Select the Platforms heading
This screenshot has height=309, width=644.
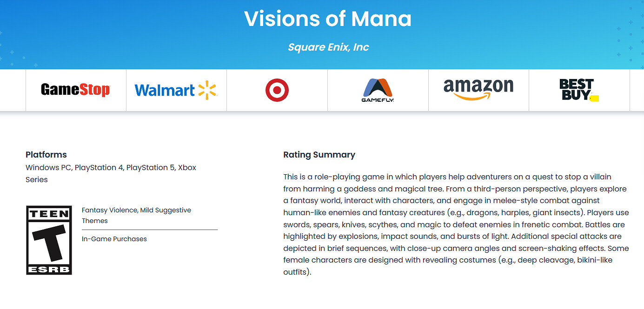pos(46,155)
